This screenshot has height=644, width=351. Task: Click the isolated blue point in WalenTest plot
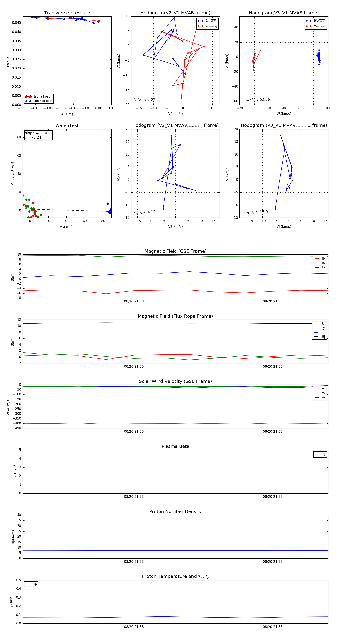point(108,204)
